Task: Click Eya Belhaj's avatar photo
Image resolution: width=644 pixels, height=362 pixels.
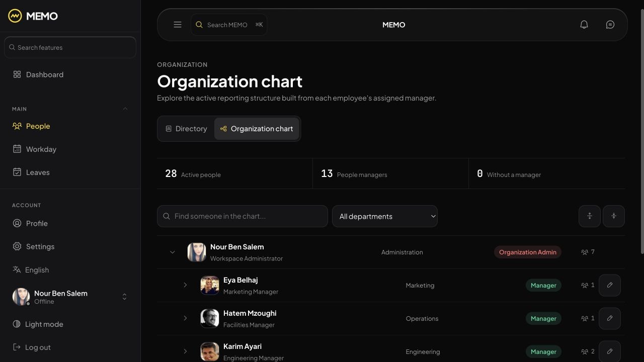Action: tap(210, 285)
